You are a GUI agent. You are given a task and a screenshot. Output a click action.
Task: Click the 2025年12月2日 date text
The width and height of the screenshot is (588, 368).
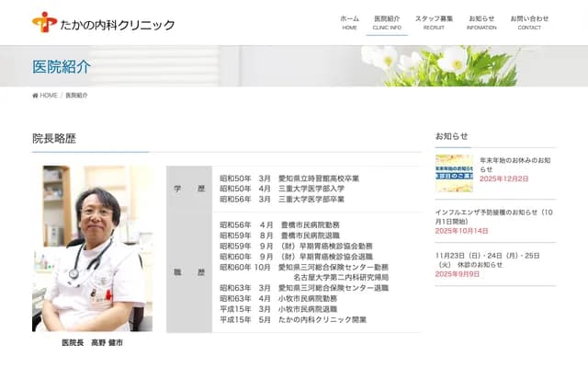pos(504,178)
